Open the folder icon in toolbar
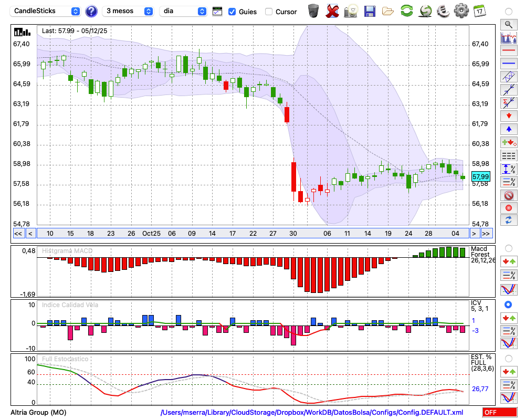Screen dimensions: 525x420 (x=388, y=12)
